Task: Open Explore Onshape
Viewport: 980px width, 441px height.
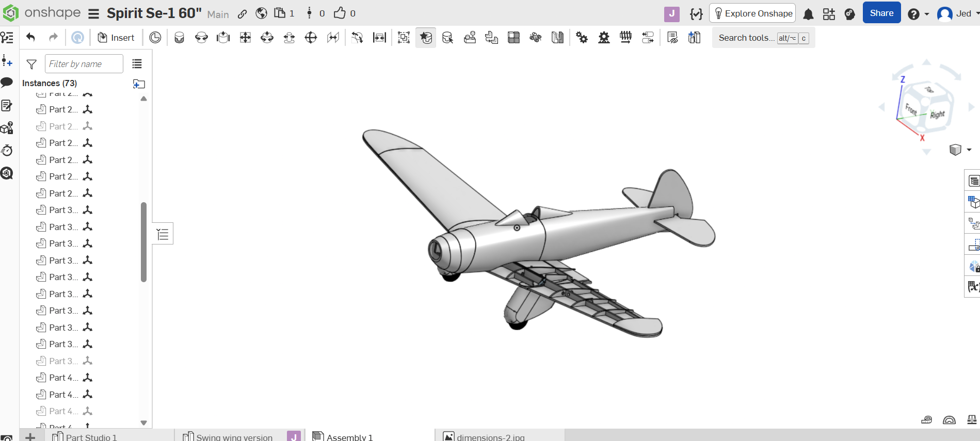Action: pos(752,13)
